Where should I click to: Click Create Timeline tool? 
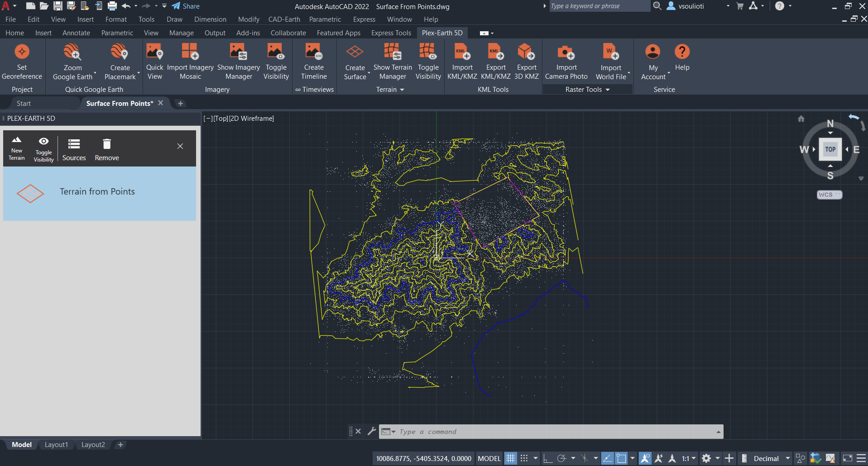point(314,62)
